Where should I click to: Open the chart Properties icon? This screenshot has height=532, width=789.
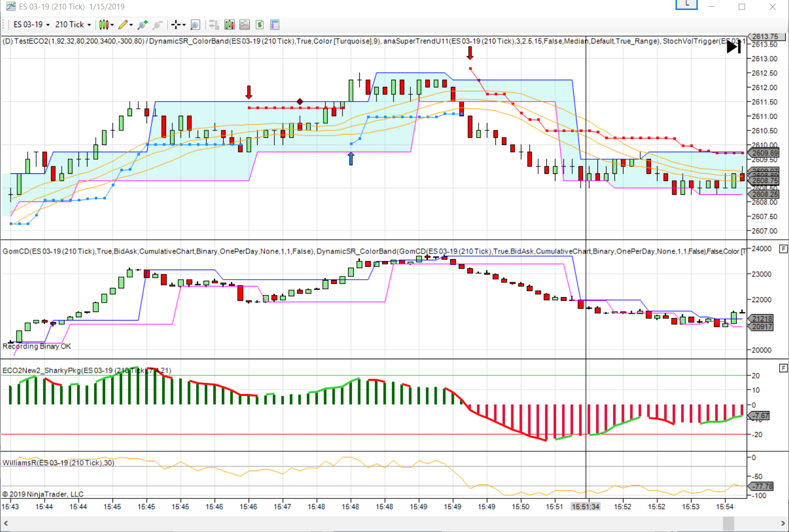coord(275,25)
